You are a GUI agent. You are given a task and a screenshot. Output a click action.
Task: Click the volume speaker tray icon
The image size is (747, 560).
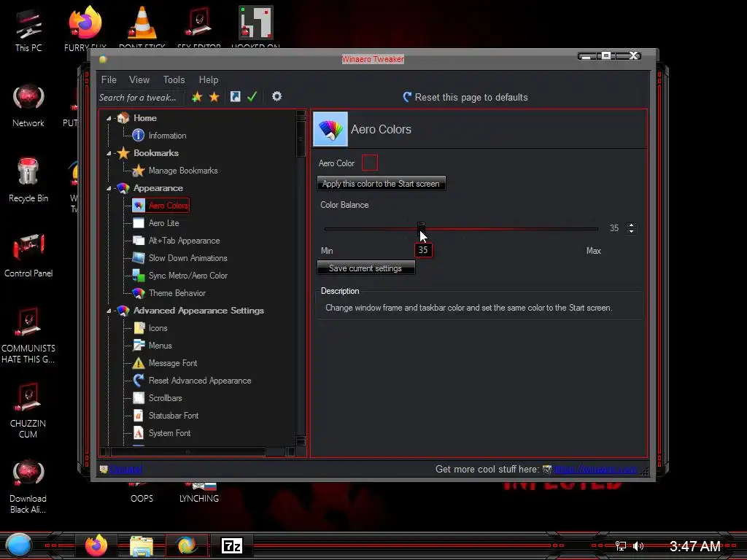coord(638,545)
